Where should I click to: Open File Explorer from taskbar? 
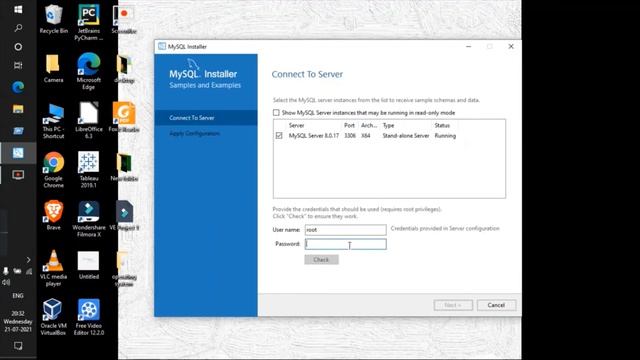click(18, 109)
